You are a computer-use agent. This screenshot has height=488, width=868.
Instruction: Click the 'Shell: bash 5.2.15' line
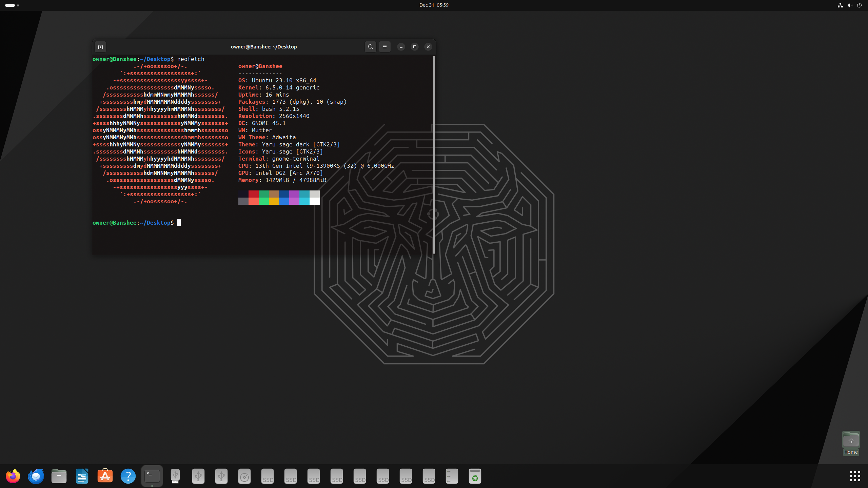(x=269, y=109)
